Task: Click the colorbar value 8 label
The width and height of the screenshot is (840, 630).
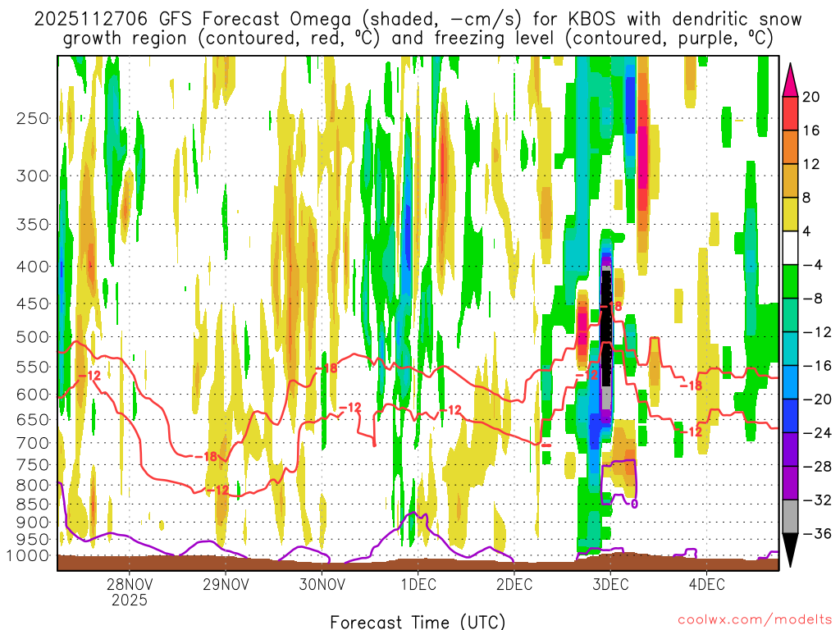Action: click(x=806, y=199)
